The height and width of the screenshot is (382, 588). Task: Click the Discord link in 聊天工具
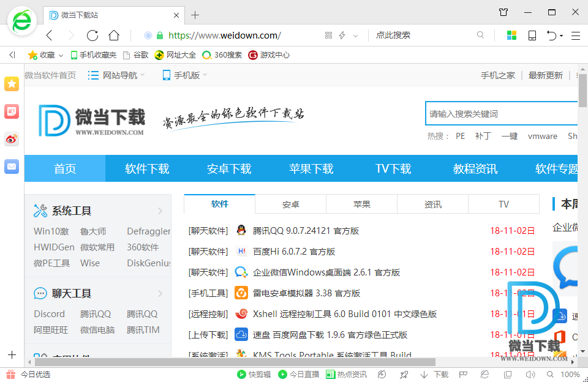(x=49, y=314)
